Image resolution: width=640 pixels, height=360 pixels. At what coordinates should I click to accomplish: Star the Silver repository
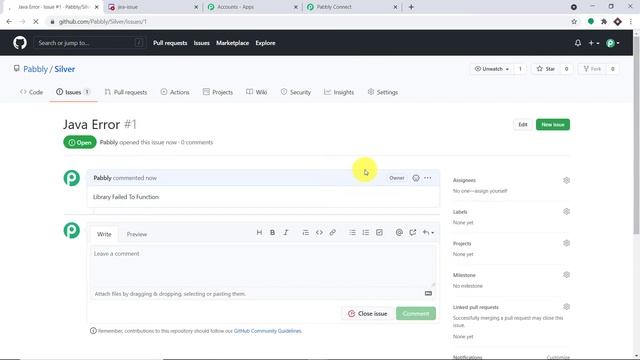pyautogui.click(x=545, y=69)
